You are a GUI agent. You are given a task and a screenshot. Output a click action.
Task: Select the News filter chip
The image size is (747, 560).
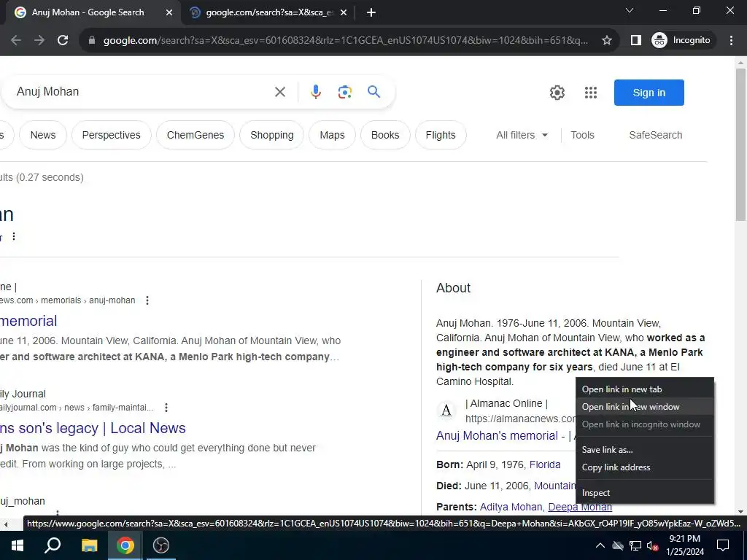click(43, 135)
